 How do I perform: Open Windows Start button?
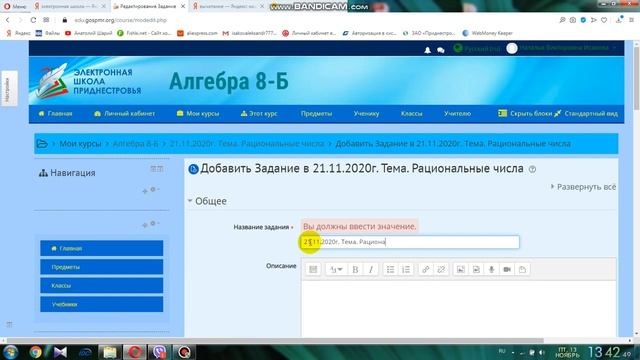tap(10, 352)
